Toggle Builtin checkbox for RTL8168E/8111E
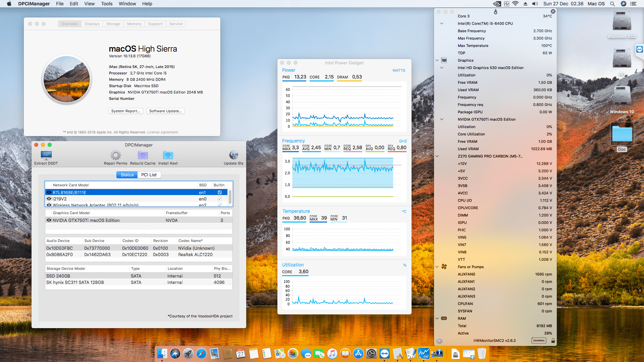The image size is (644, 362). pyautogui.click(x=220, y=192)
